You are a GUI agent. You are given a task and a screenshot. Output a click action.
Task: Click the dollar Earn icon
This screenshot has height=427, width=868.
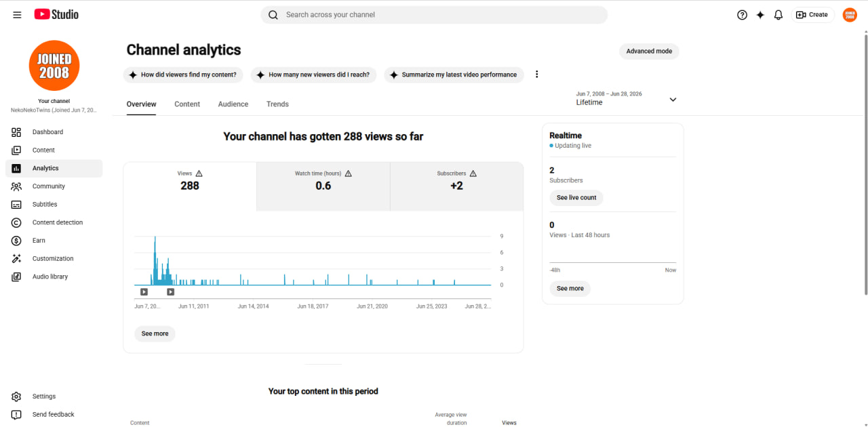[x=16, y=241]
